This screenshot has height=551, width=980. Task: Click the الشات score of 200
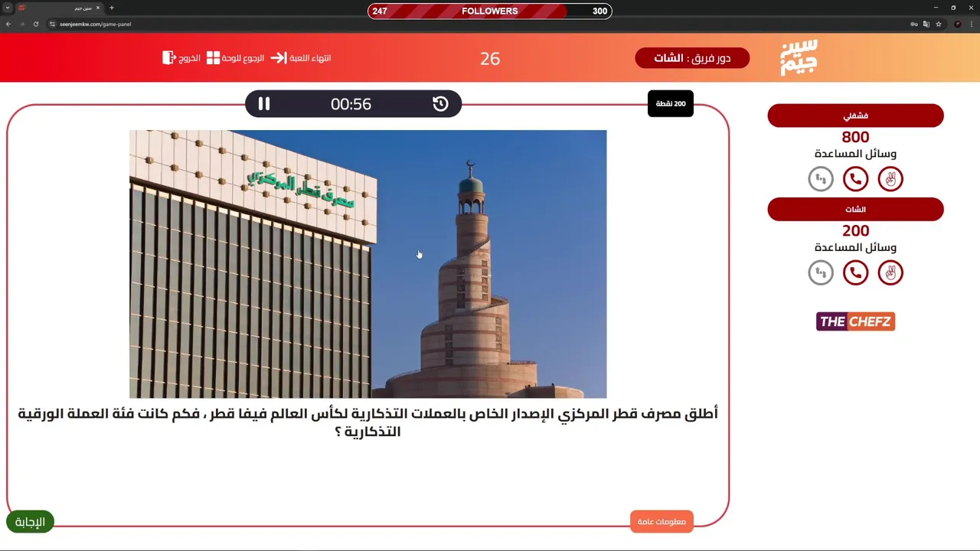coord(855,230)
